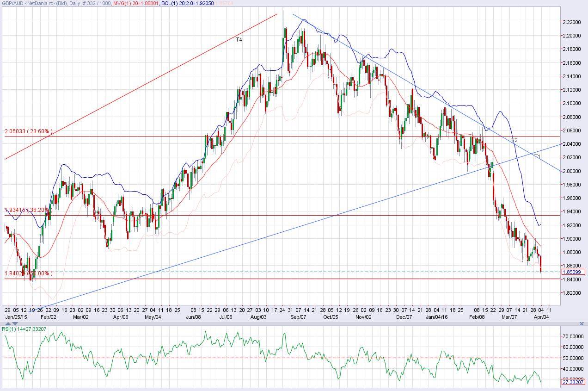Click the May/04 date axis label
This screenshot has height=391, width=588.
tap(153, 317)
